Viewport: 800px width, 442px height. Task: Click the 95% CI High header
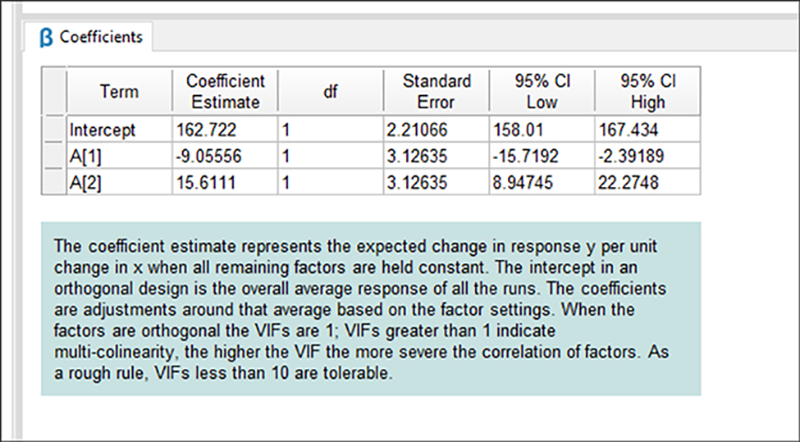click(x=647, y=91)
